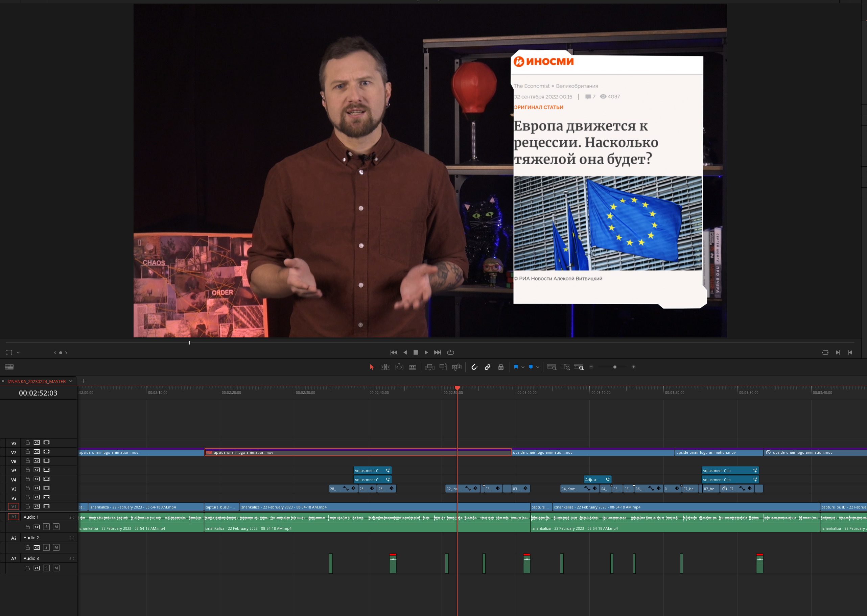Play forward in the viewer
The image size is (867, 616).
point(426,352)
